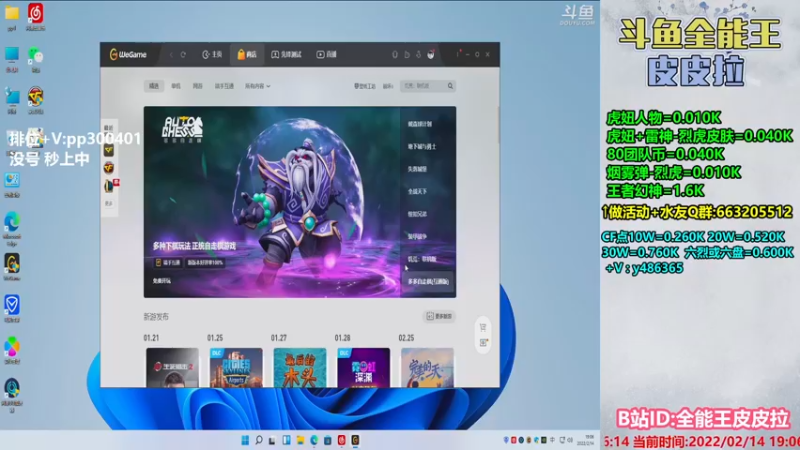Open the 01.27 木头 game thumbnail
This screenshot has width=800, height=450.
(300, 367)
